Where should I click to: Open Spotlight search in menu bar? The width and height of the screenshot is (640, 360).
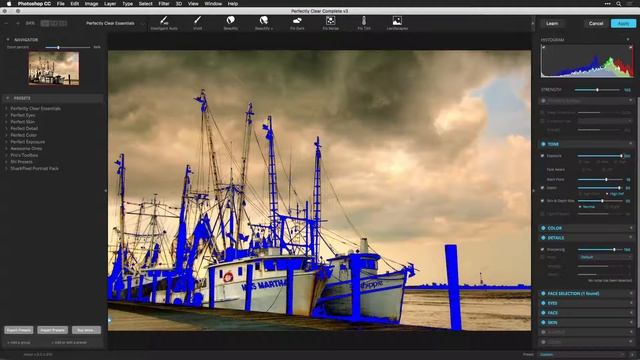point(619,4)
